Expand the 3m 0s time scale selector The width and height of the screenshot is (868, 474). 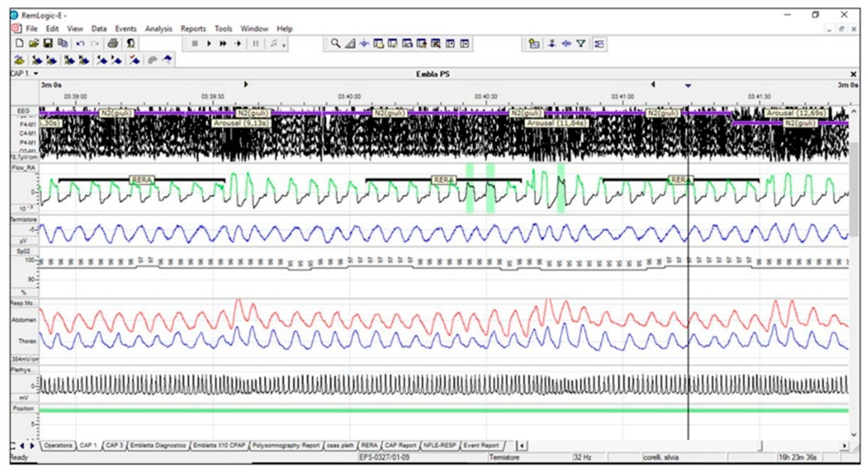click(x=51, y=85)
